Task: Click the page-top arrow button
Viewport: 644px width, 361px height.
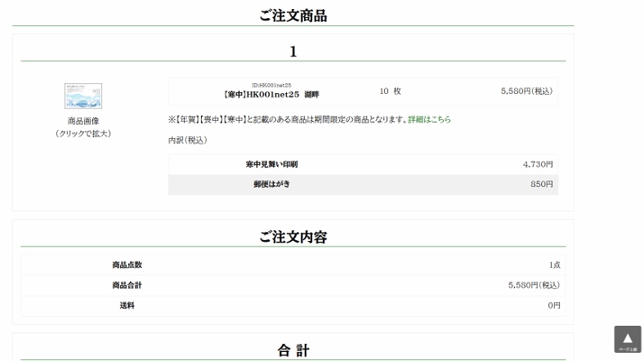Action: (627, 339)
